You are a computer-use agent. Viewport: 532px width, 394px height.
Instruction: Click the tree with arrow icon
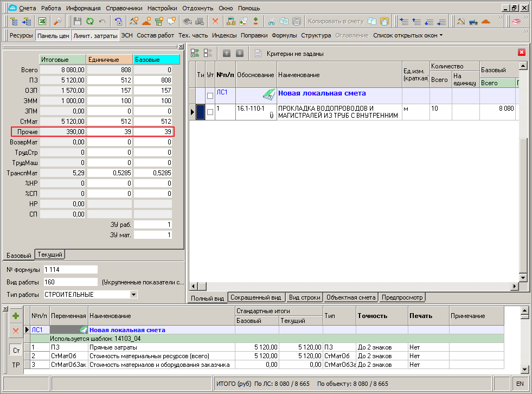[x=27, y=21]
